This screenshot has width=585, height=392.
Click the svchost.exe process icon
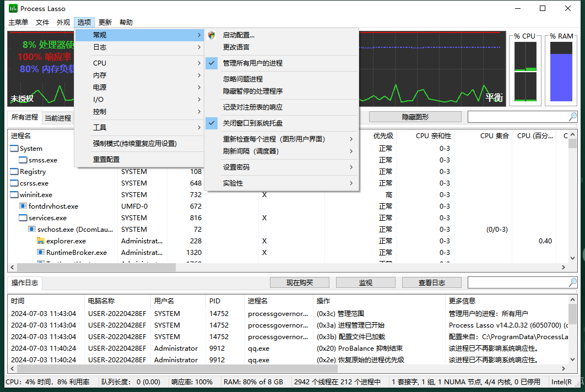tap(32, 230)
